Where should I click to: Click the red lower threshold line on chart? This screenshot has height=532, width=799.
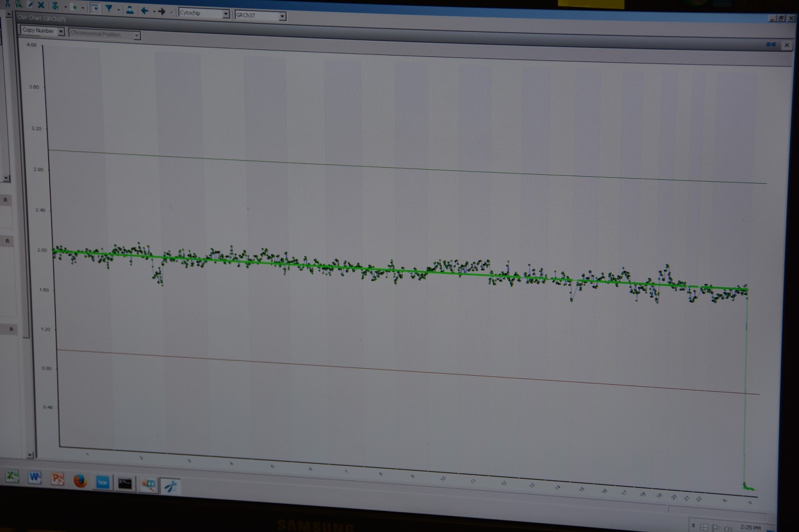(x=407, y=372)
